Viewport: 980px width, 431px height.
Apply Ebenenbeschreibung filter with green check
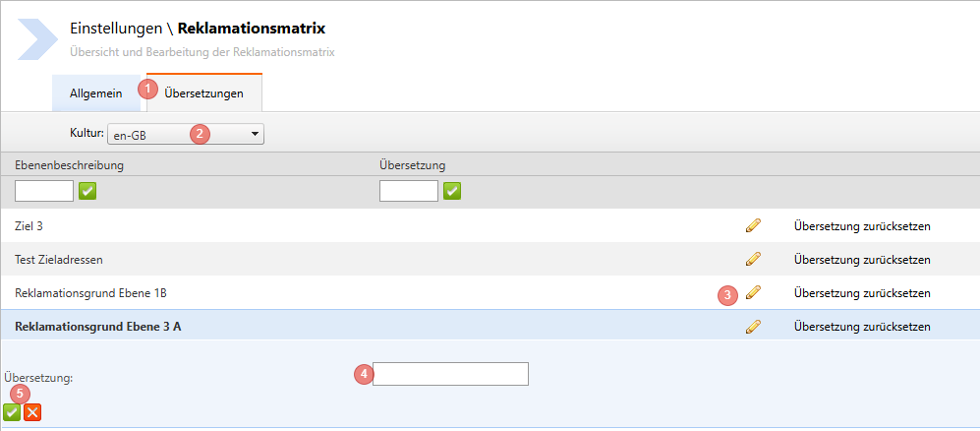88,191
